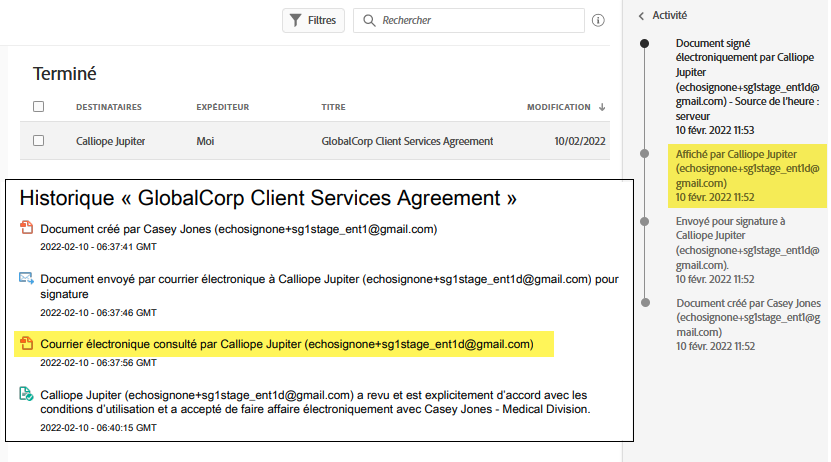Image resolution: width=831 pixels, height=462 pixels.
Task: Open the Filtres button
Action: (313, 21)
